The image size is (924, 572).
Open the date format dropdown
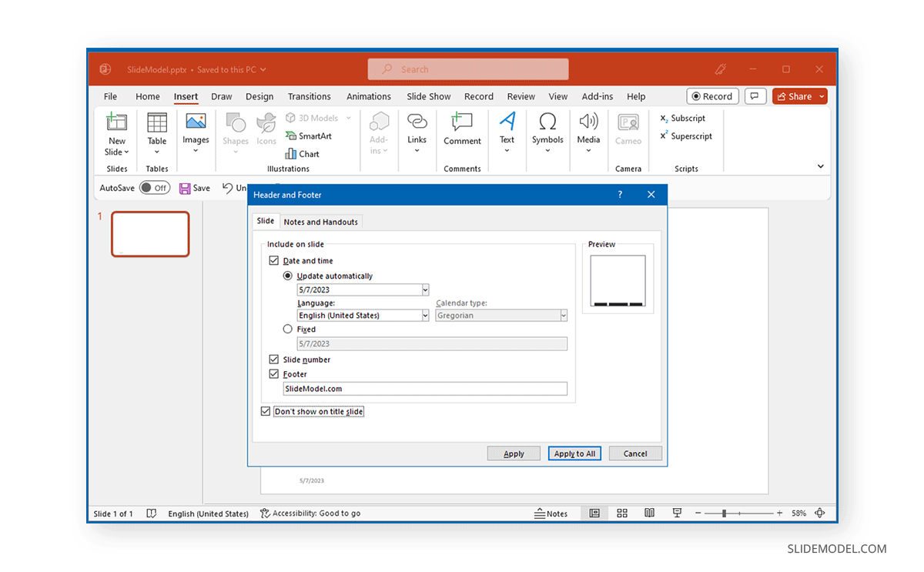tap(426, 289)
